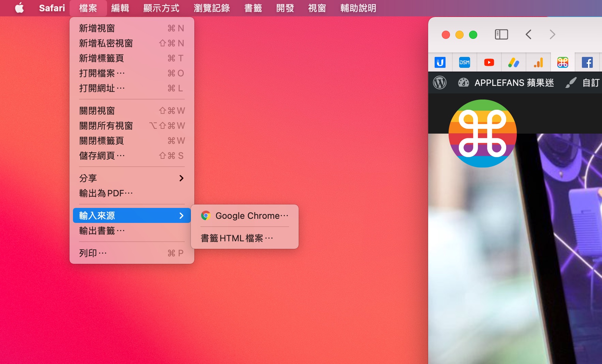Open the Facebook favorites bookmark

587,62
